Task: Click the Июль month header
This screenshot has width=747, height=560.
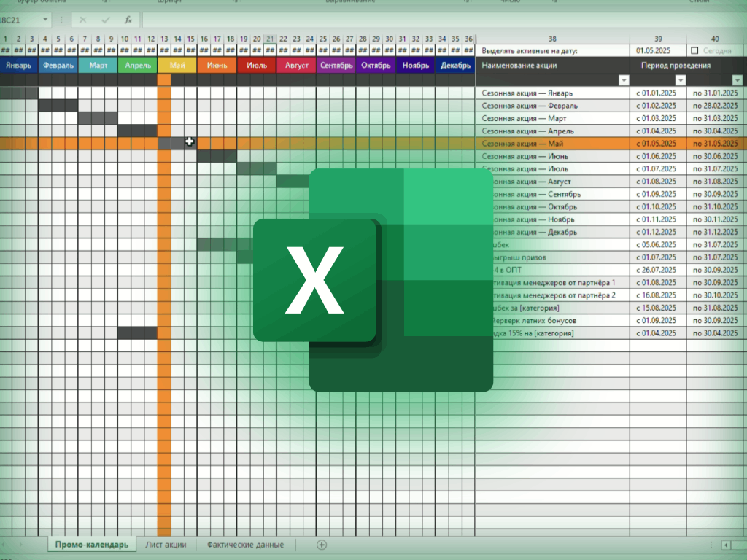Action: (x=257, y=65)
